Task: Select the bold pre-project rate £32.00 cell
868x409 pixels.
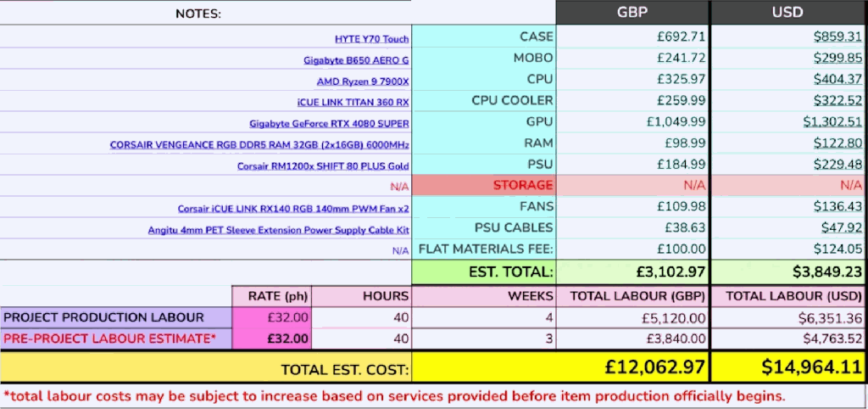Action: tap(271, 339)
